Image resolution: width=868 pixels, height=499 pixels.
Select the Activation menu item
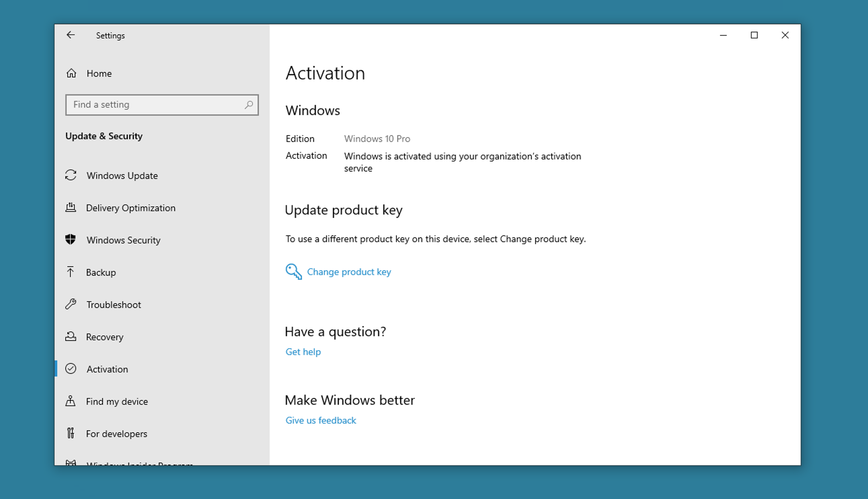pyautogui.click(x=107, y=369)
